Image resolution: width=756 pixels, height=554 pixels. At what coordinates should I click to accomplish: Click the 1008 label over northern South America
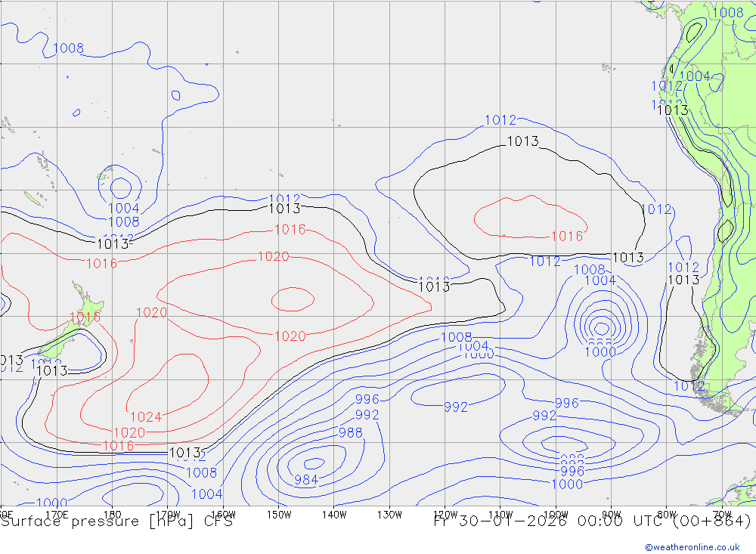(728, 13)
